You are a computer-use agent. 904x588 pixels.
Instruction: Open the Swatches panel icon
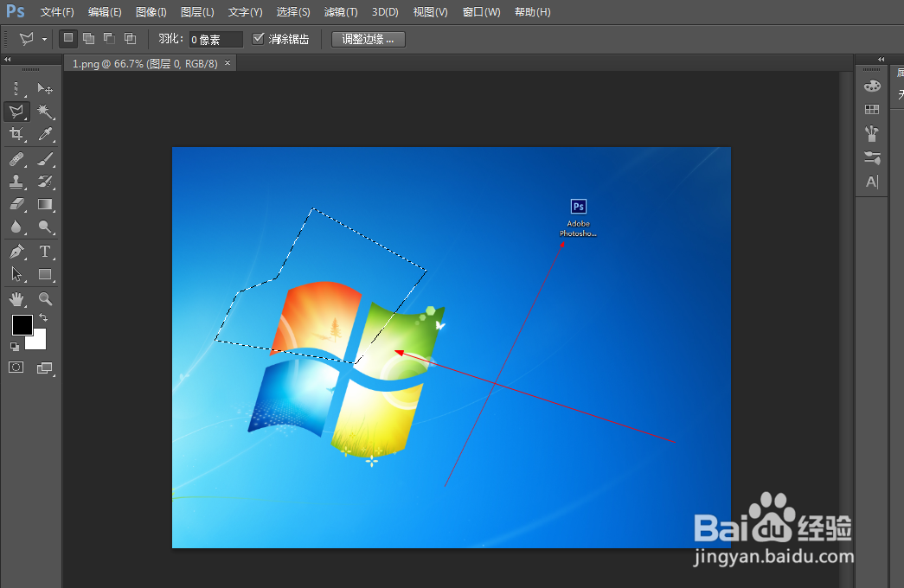pyautogui.click(x=872, y=110)
